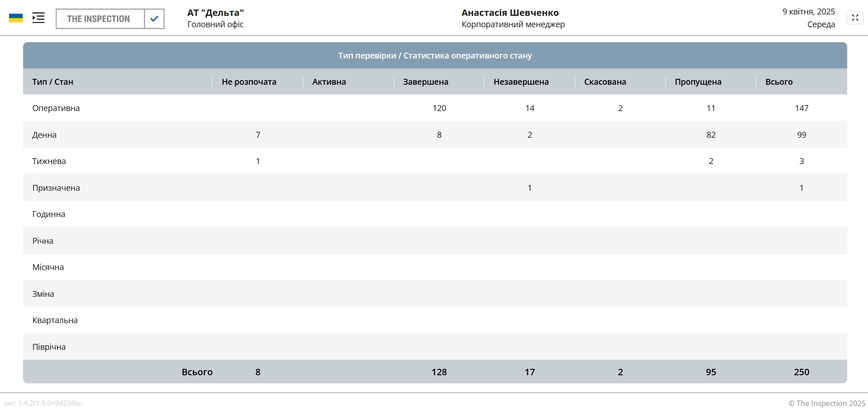Open the language selector via the Ukrainian flag

16,17
